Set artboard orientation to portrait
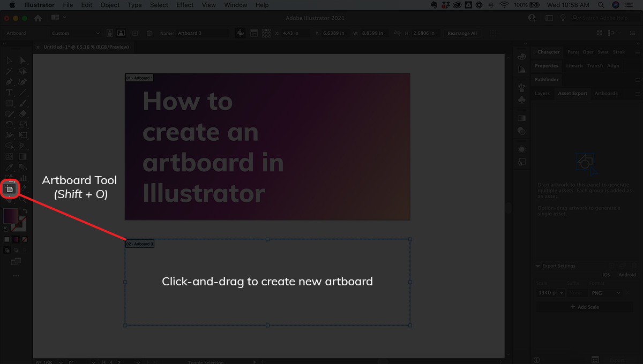This screenshot has width=643, height=364. point(110,33)
